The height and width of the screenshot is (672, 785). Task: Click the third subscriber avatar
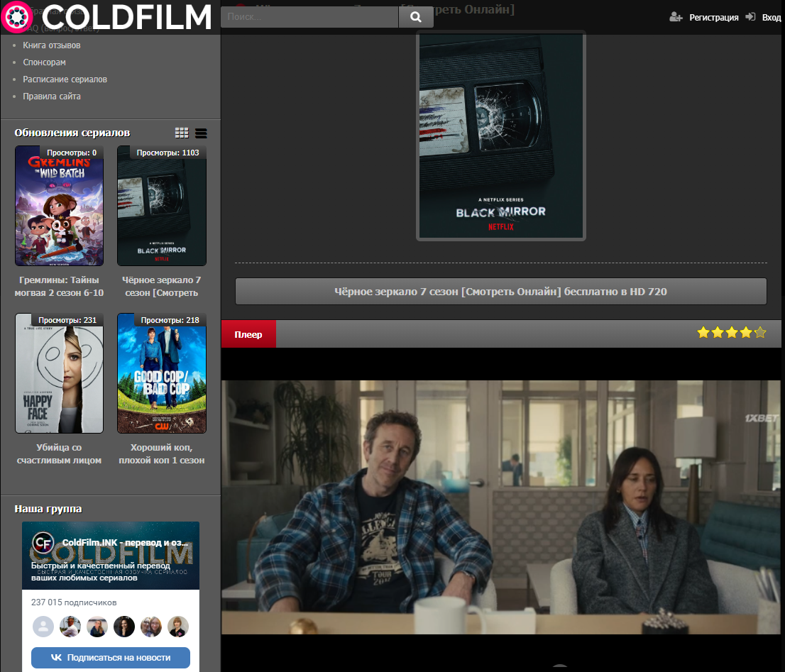click(x=97, y=627)
